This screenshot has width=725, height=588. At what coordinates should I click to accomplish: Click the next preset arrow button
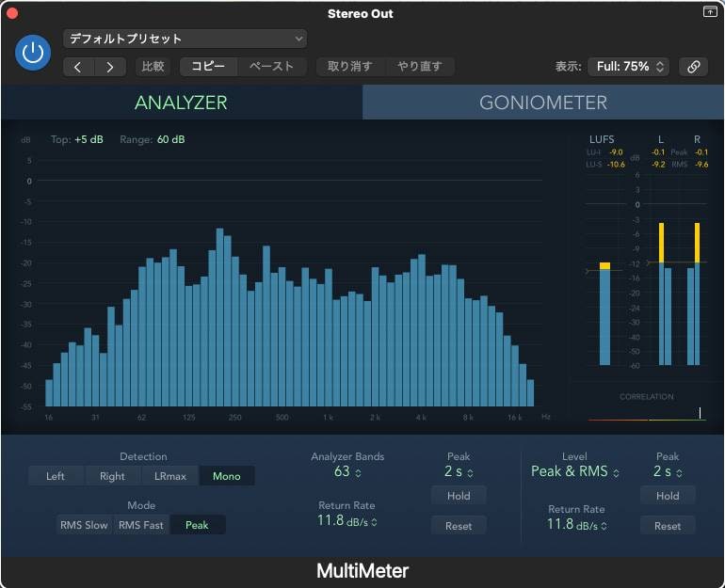tap(110, 67)
